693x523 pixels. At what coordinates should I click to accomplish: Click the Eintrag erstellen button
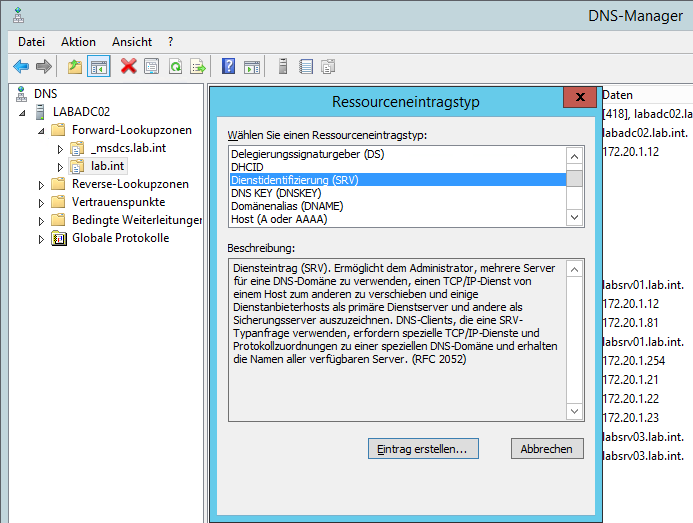point(423,449)
